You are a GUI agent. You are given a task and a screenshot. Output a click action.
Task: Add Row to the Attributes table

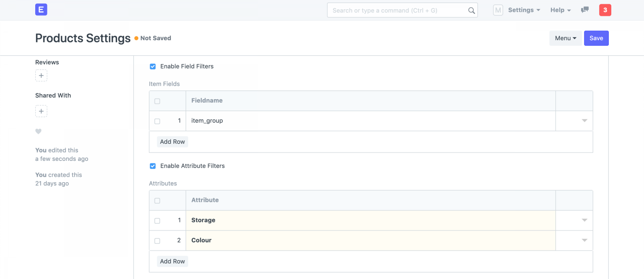click(x=172, y=261)
